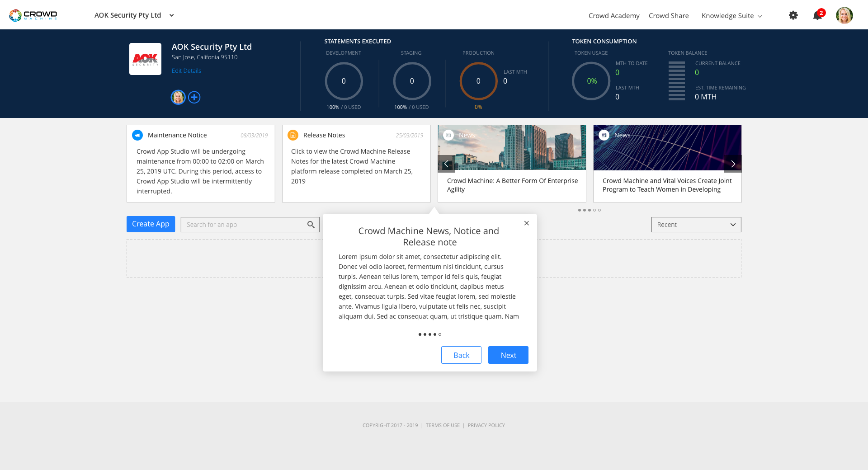Click the Maintenance Notice date 08/03/2019
Screen dimensions: 868x470
point(254,136)
